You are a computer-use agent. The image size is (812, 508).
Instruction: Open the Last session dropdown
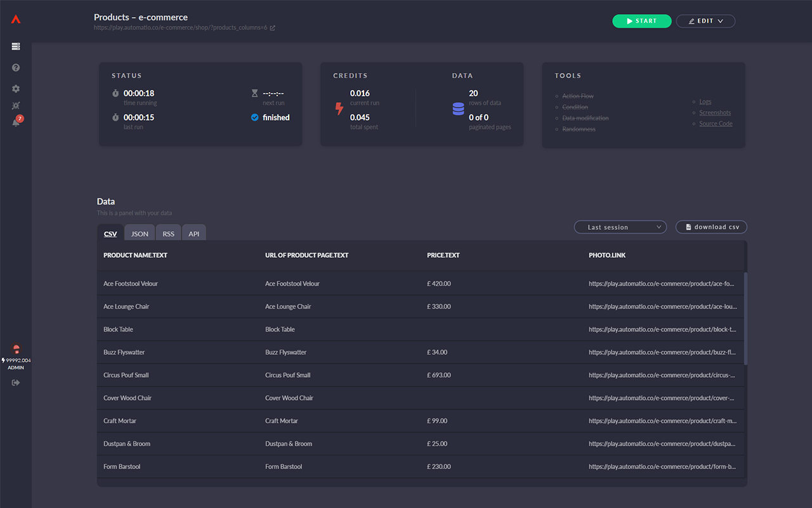pyautogui.click(x=620, y=227)
